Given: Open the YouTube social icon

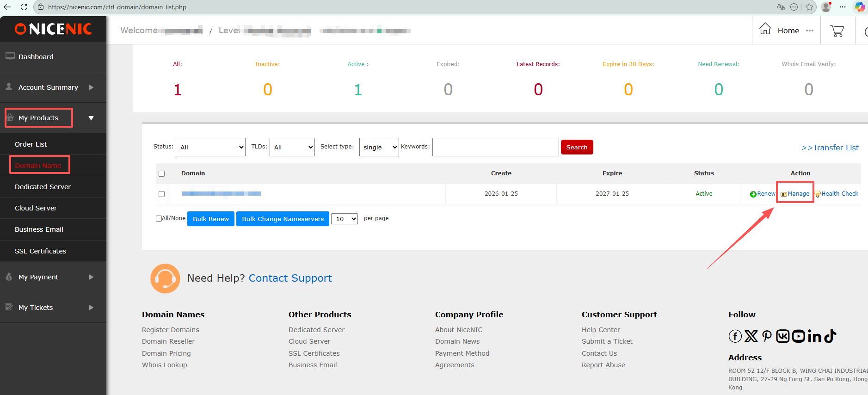Looking at the screenshot, I should pyautogui.click(x=799, y=336).
